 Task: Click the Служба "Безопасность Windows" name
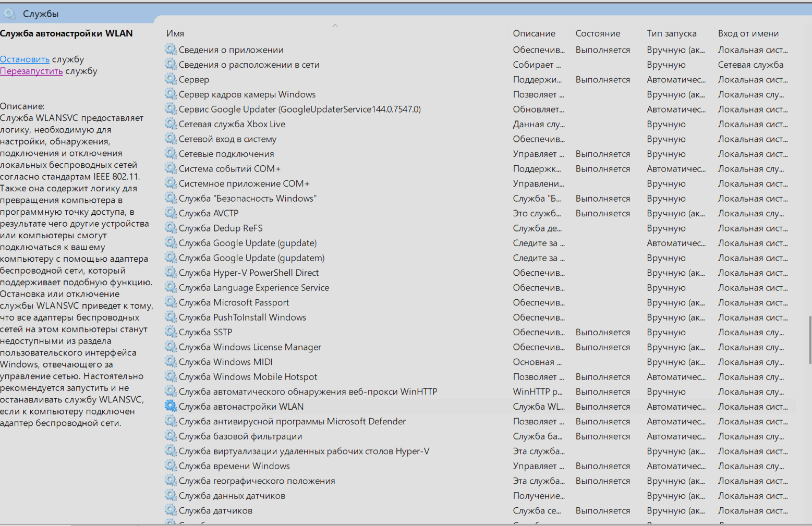[x=248, y=199]
